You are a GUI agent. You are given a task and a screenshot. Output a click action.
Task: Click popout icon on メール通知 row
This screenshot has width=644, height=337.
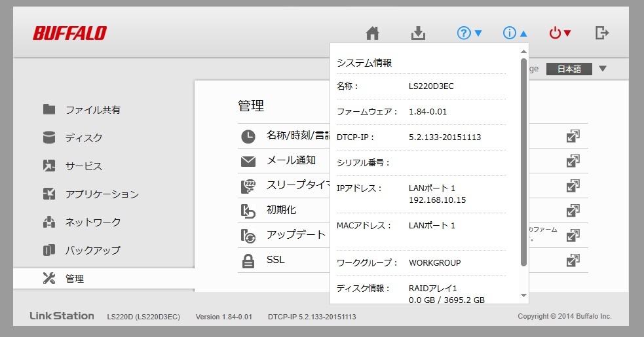point(573,161)
